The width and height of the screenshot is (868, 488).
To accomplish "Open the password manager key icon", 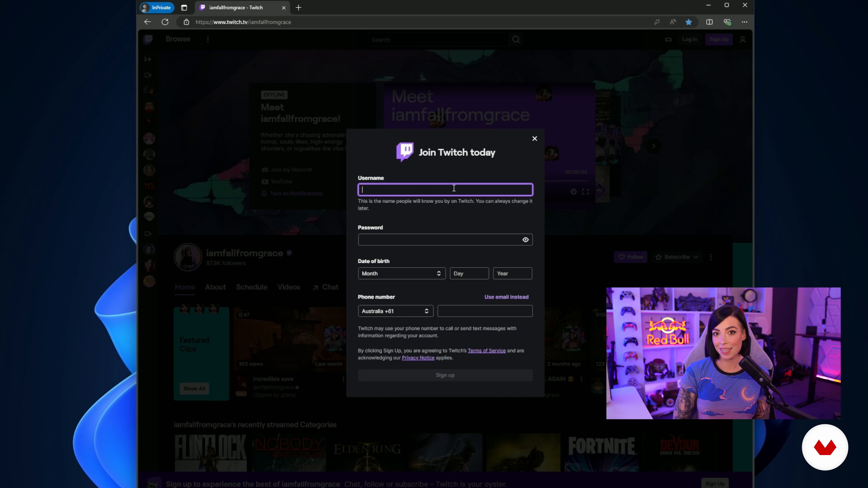I will tap(656, 22).
